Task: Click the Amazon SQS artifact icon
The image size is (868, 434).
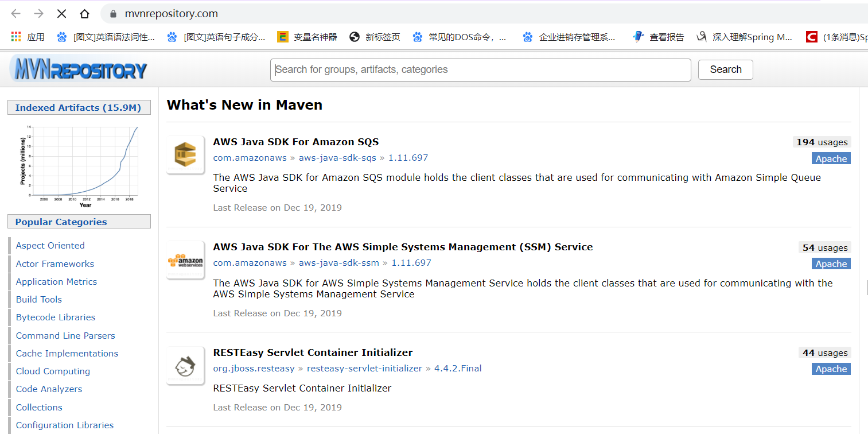Action: coord(185,154)
